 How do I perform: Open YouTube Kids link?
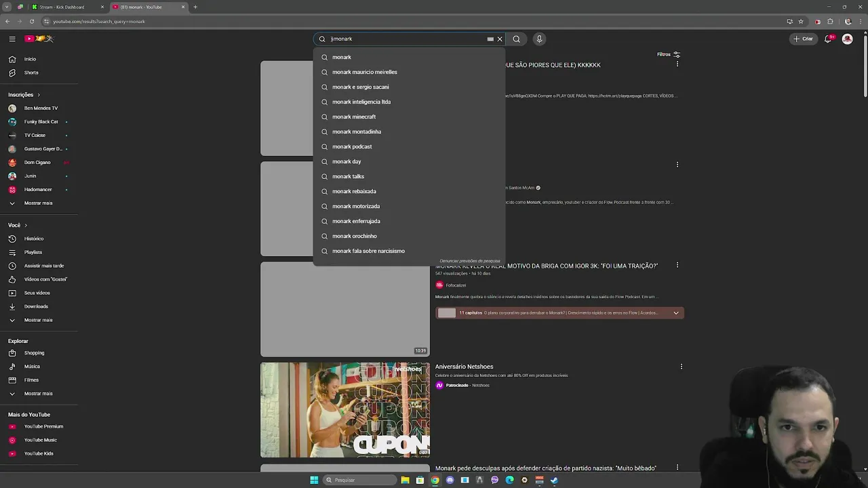coord(39,453)
